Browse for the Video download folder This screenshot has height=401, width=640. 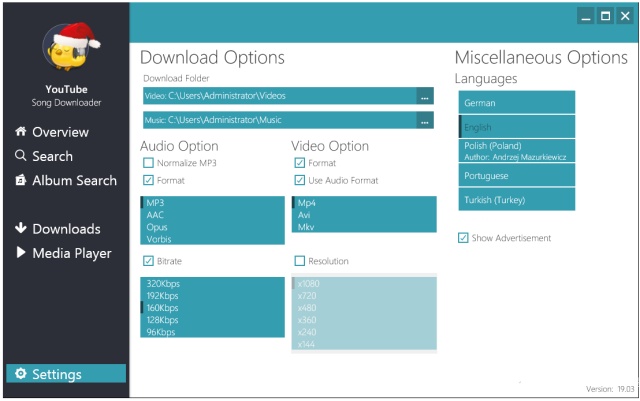point(425,96)
